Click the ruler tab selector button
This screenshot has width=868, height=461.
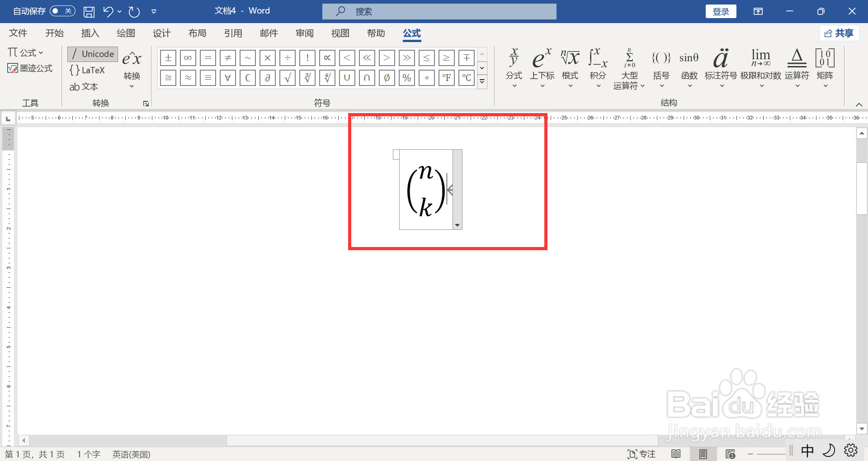point(8,119)
